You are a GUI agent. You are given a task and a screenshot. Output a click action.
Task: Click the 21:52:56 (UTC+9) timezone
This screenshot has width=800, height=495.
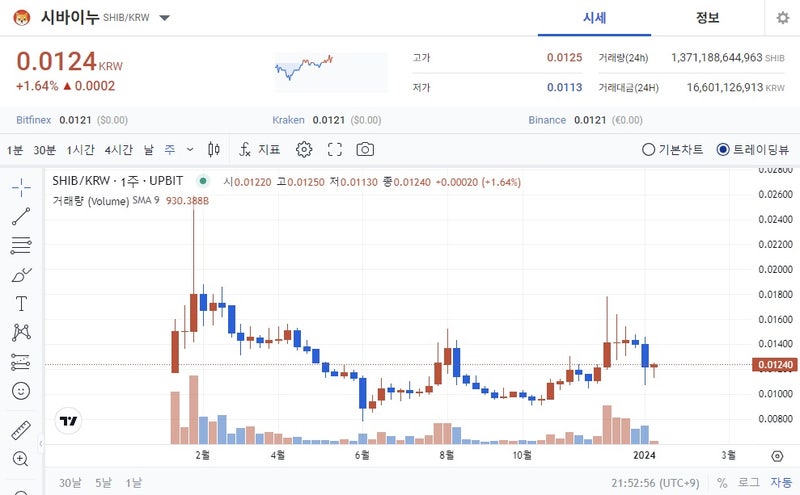(655, 483)
